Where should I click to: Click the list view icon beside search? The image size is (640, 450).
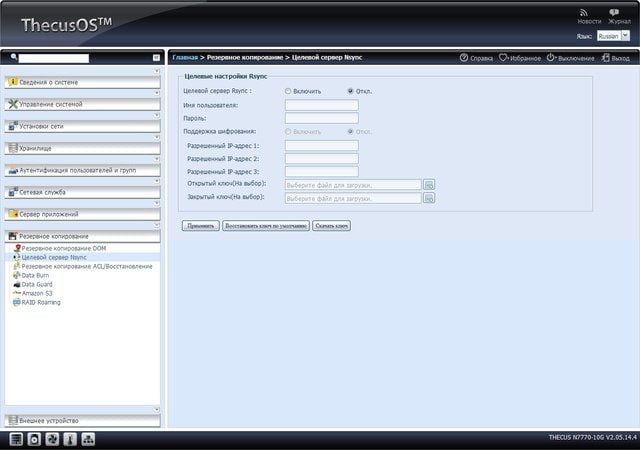click(x=156, y=58)
